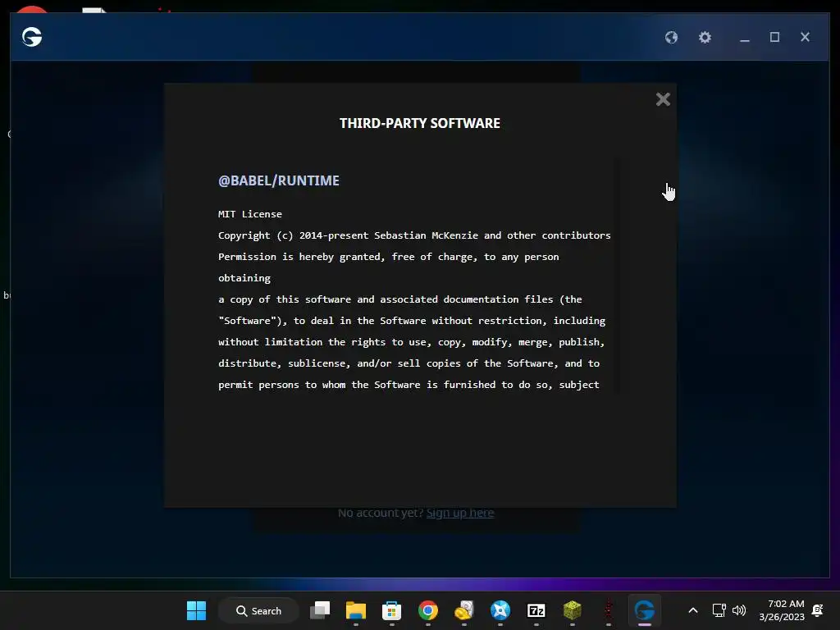Image resolution: width=840 pixels, height=630 pixels.
Task: Open the Sign up here link
Action: click(460, 514)
